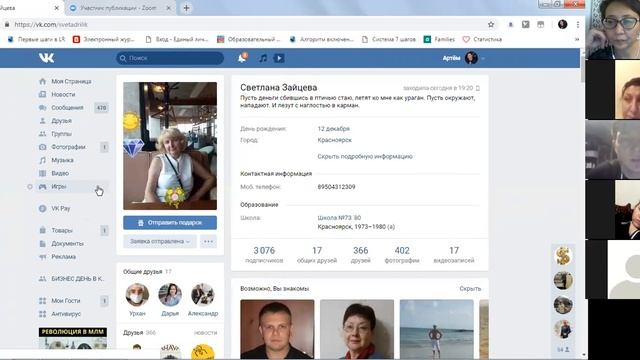Open the three-dots profile actions menu
This screenshot has height=360, width=640.
[208, 241]
